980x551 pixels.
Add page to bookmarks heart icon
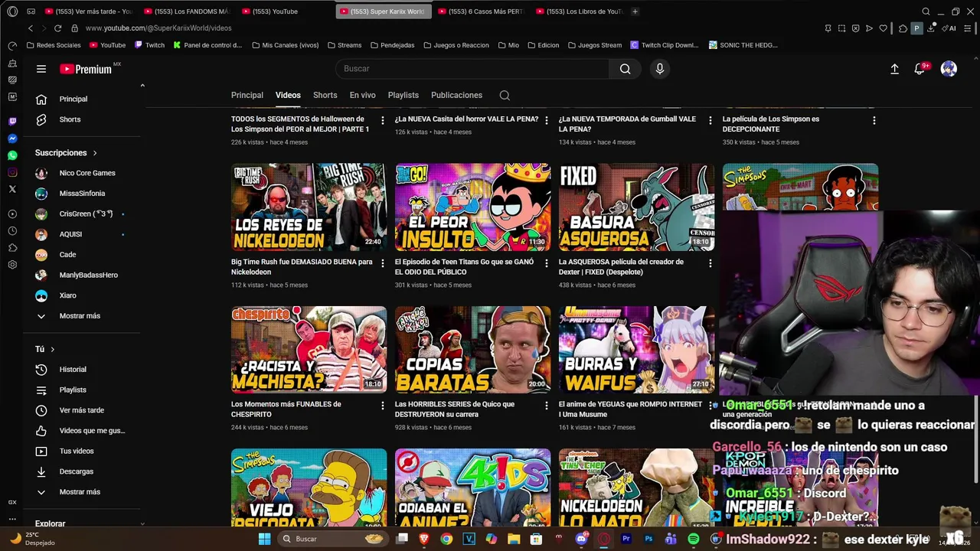pos(883,28)
